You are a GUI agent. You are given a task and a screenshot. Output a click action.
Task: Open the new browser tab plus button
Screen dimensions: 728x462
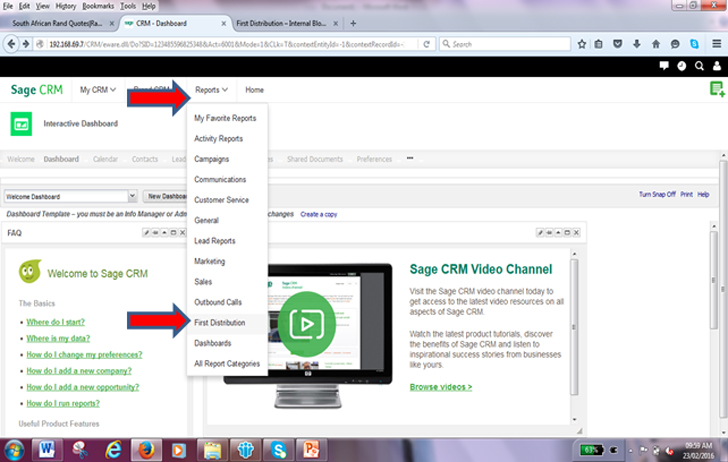[x=353, y=23]
